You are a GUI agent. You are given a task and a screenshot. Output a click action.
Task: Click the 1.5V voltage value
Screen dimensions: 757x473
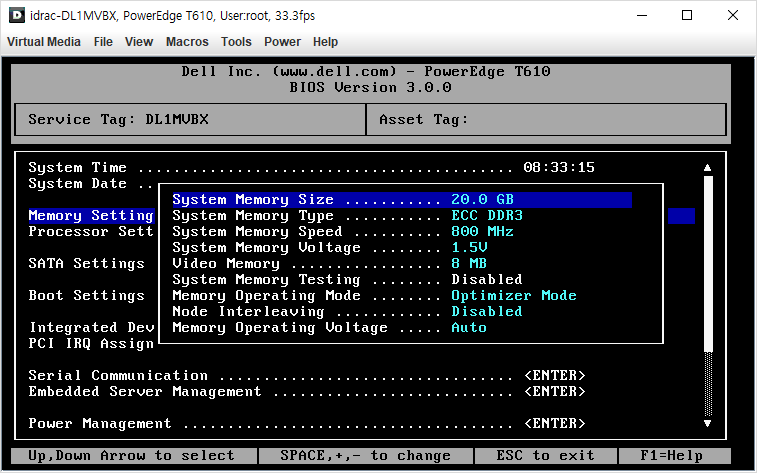pyautogui.click(x=469, y=248)
